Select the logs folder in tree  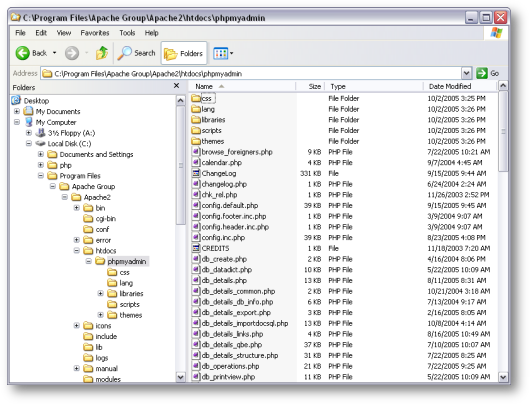point(102,358)
